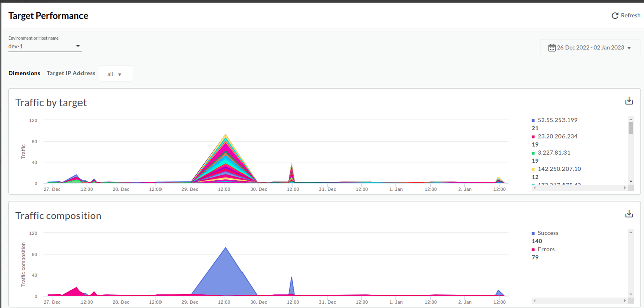The height and width of the screenshot is (308, 644).
Task: Click the composition legend scroll-up arrow
Action: tap(631, 232)
